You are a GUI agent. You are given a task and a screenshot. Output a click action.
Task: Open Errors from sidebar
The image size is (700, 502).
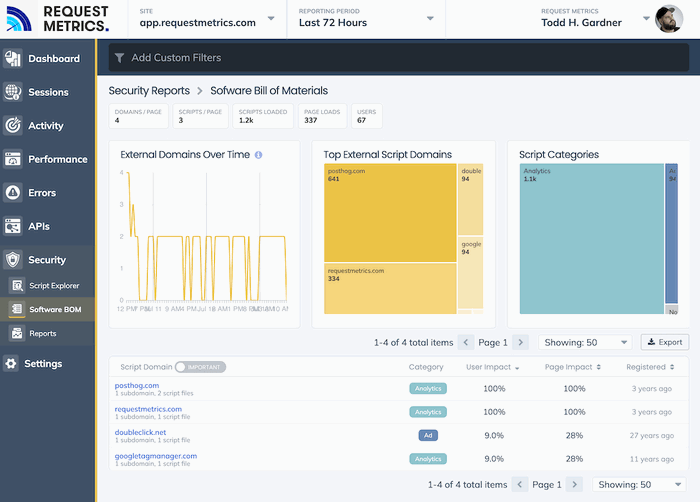click(48, 192)
